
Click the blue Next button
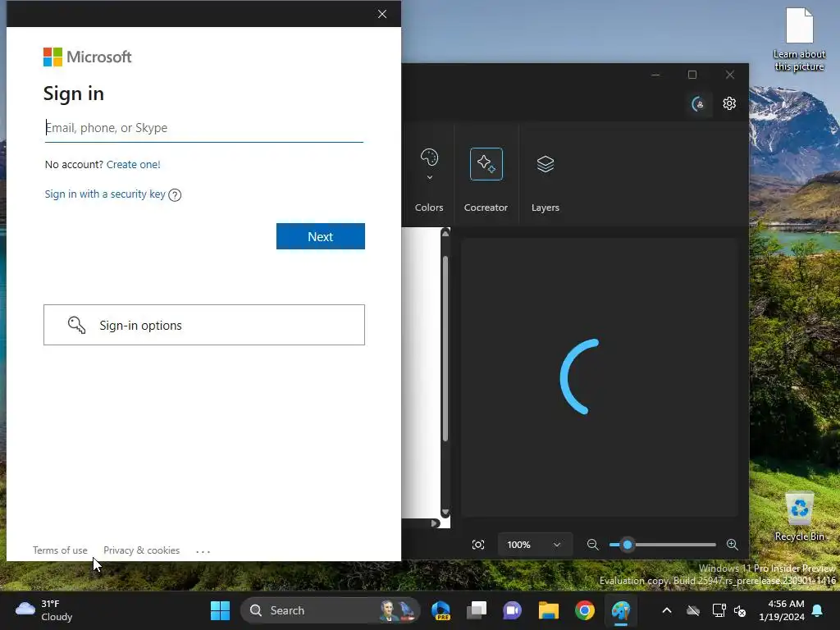pyautogui.click(x=321, y=236)
